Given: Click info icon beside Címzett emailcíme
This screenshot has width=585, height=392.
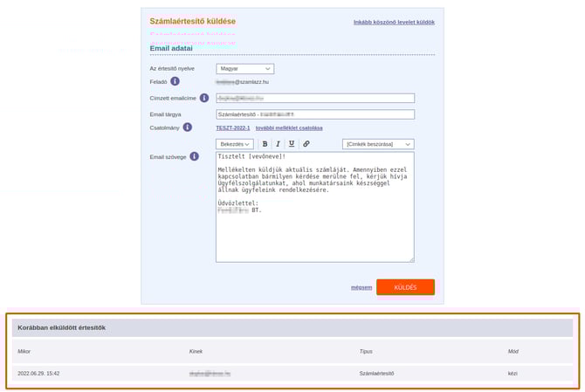Looking at the screenshot, I should [x=204, y=98].
